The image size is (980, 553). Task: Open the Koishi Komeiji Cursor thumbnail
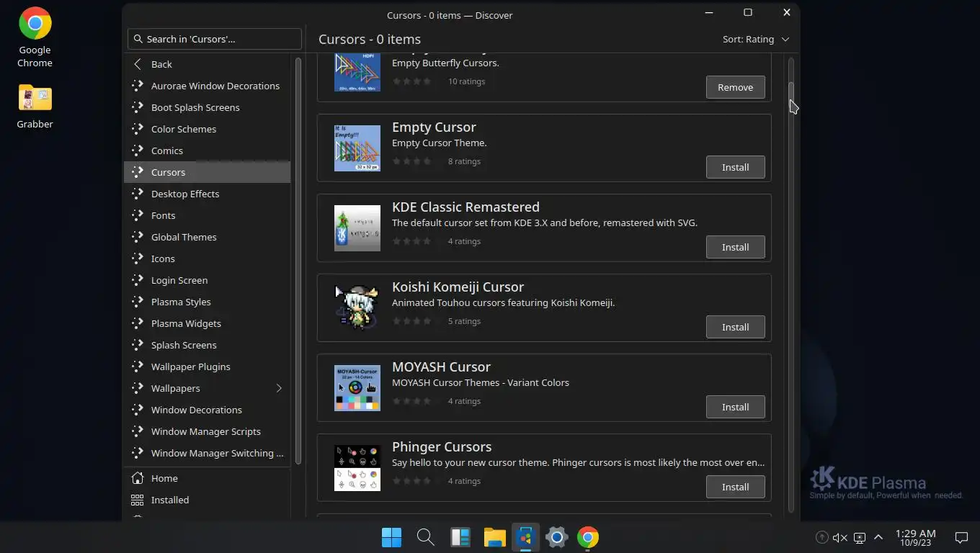point(357,308)
